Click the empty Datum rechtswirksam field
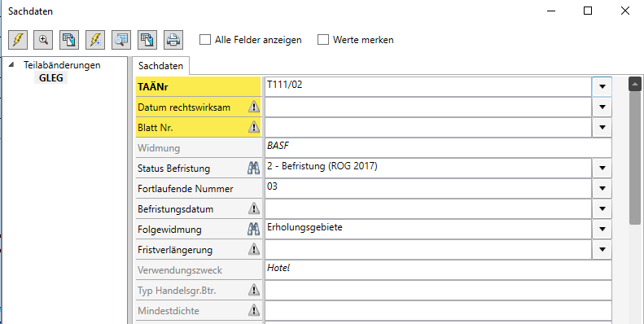 (x=428, y=107)
